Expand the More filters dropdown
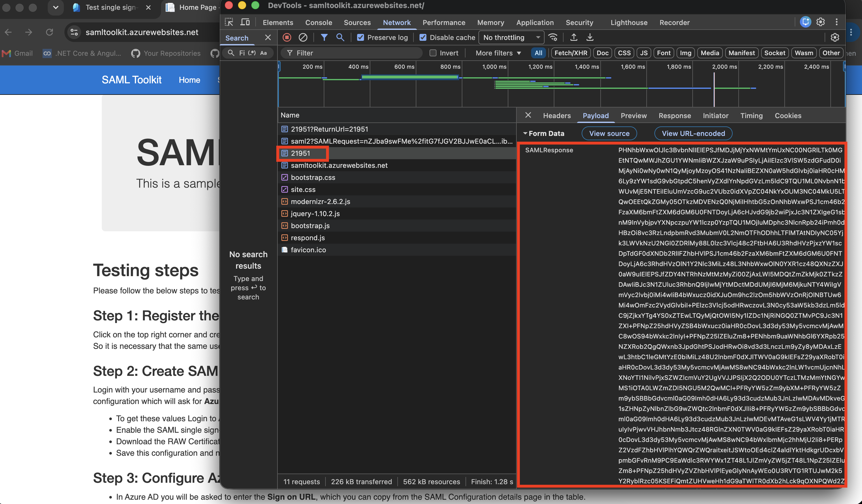This screenshot has height=504, width=862. (x=498, y=53)
